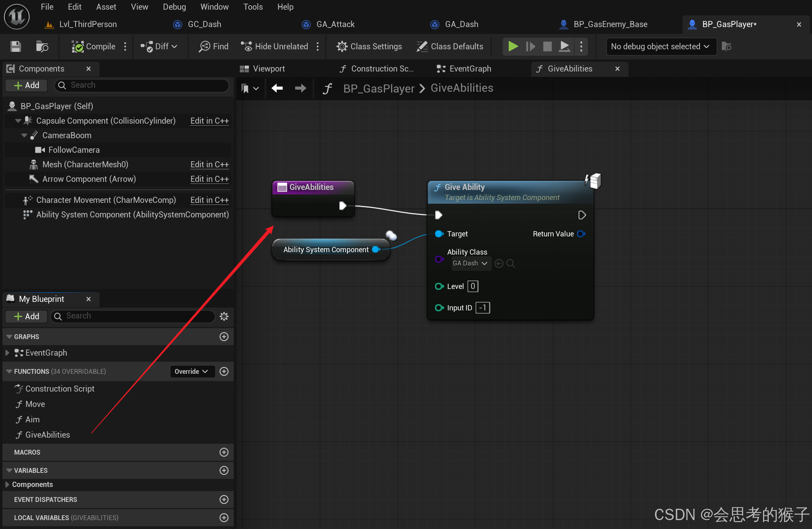The height and width of the screenshot is (529, 812).
Task: Click the Compile button
Action: coord(94,46)
